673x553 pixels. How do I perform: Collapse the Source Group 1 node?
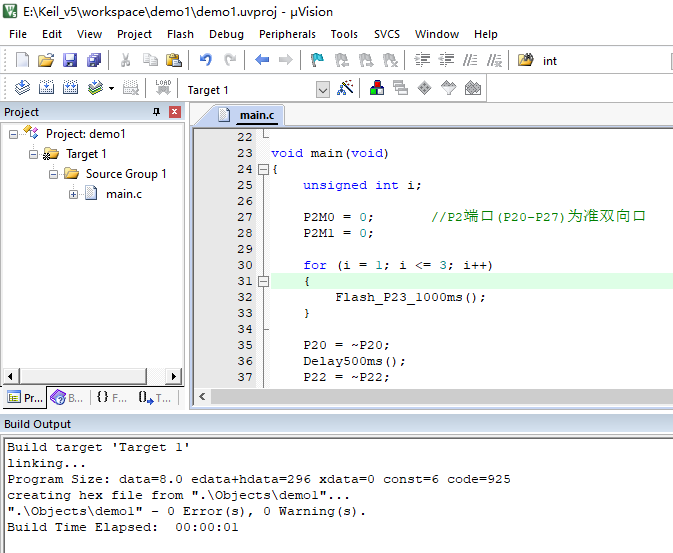(x=53, y=174)
